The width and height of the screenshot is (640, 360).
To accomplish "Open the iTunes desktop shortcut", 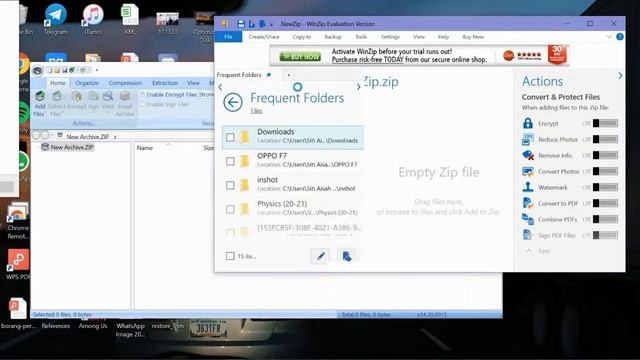I will pos(93,19).
